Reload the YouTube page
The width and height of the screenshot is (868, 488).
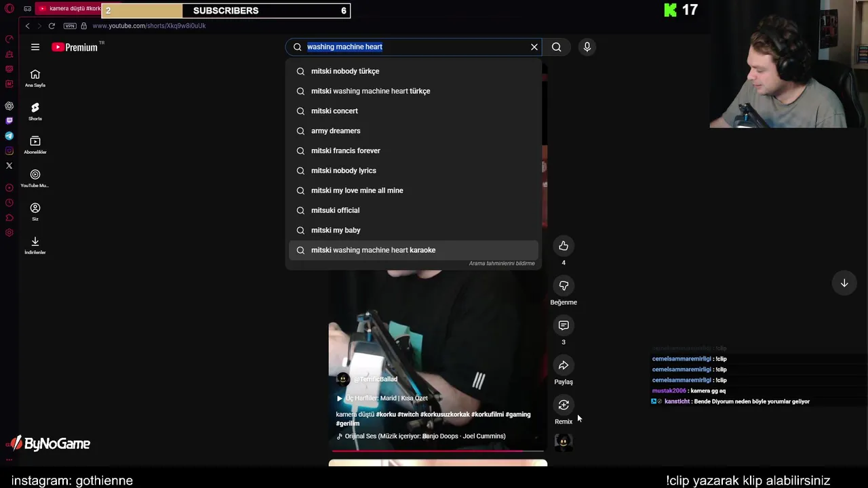pyautogui.click(x=52, y=26)
